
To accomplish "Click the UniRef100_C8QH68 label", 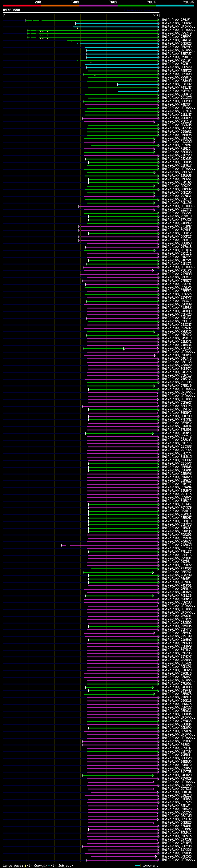I will [177, 243].
